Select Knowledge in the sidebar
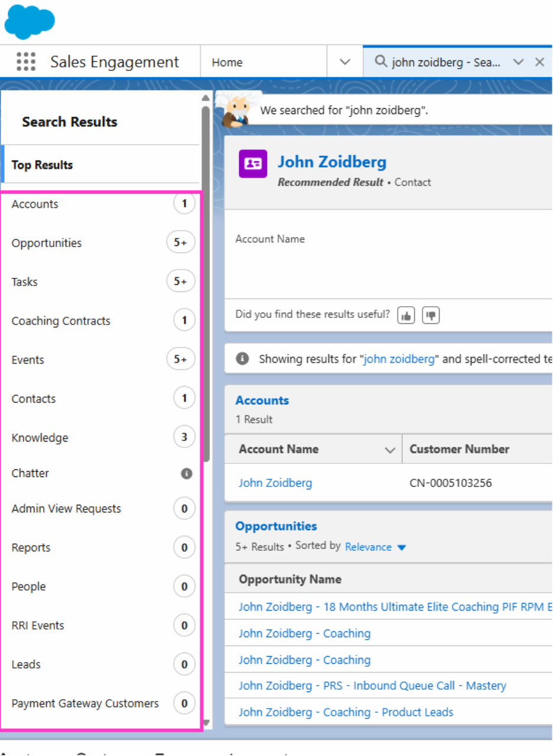This screenshot has height=756, width=553. (100, 437)
